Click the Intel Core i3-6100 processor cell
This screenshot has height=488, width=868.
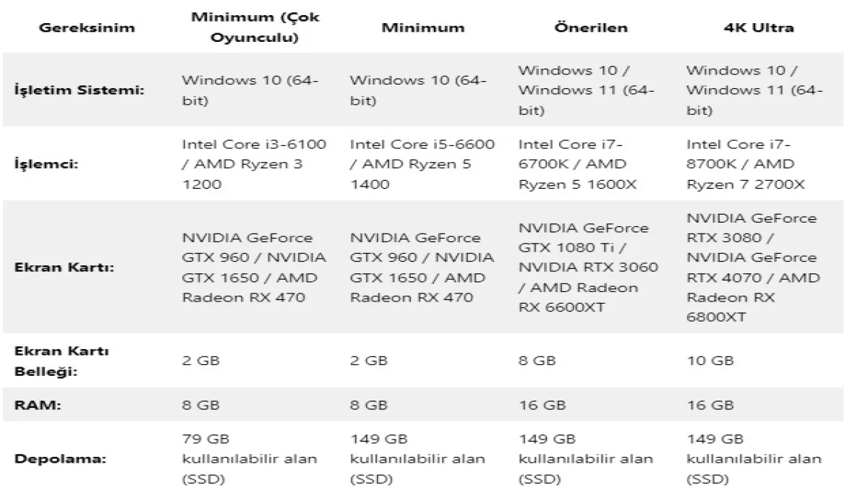tap(254, 164)
